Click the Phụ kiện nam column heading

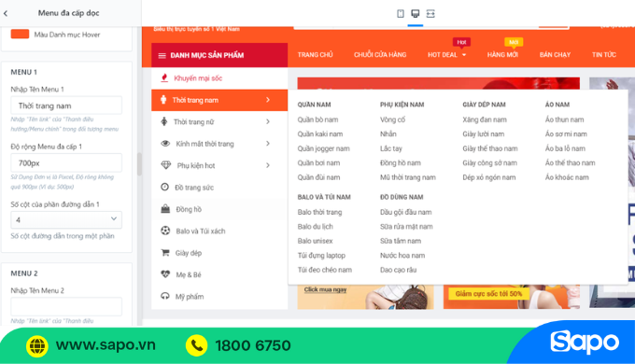[x=402, y=105]
